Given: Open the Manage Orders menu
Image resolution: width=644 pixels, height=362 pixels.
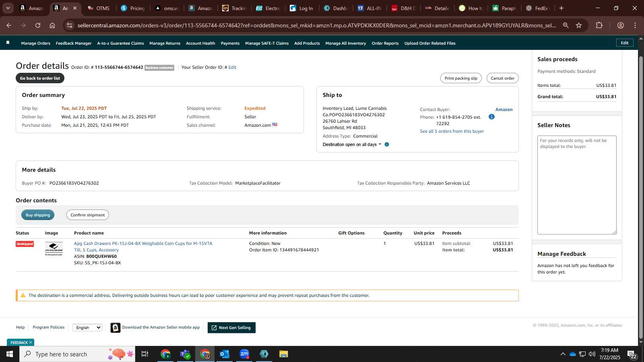Looking at the screenshot, I should (x=36, y=43).
